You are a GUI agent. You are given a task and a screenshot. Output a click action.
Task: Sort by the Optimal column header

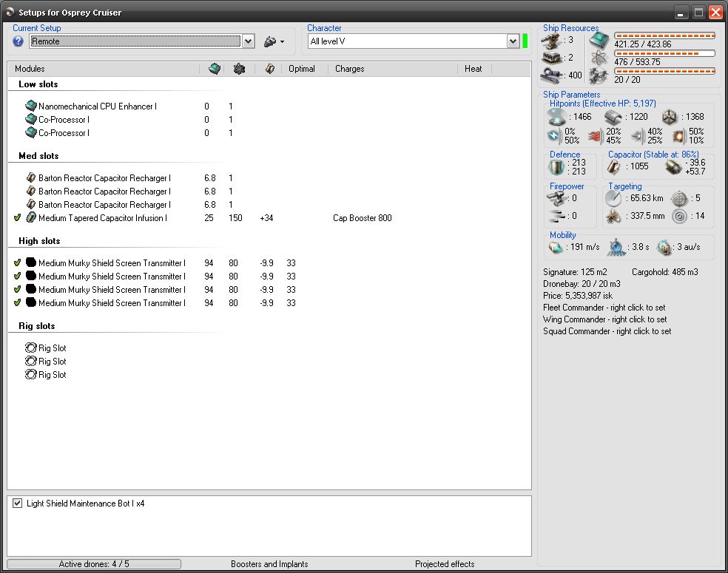pyautogui.click(x=302, y=69)
